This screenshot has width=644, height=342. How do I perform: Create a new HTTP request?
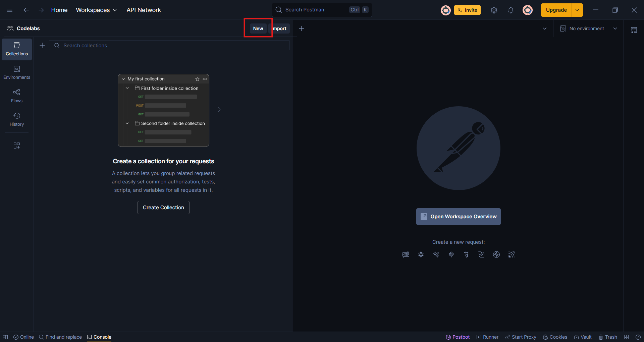point(406,254)
